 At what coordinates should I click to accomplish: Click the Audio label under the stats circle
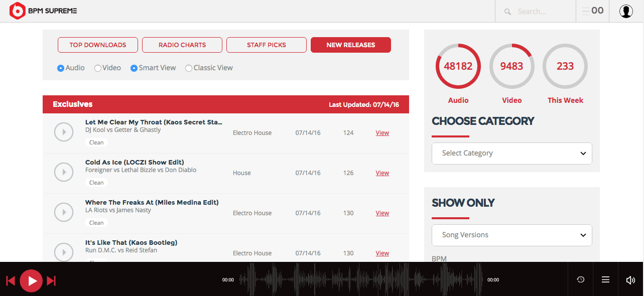tap(458, 100)
